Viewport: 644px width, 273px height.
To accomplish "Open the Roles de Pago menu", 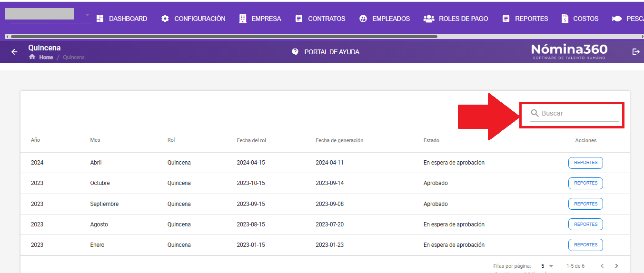I will (x=456, y=19).
